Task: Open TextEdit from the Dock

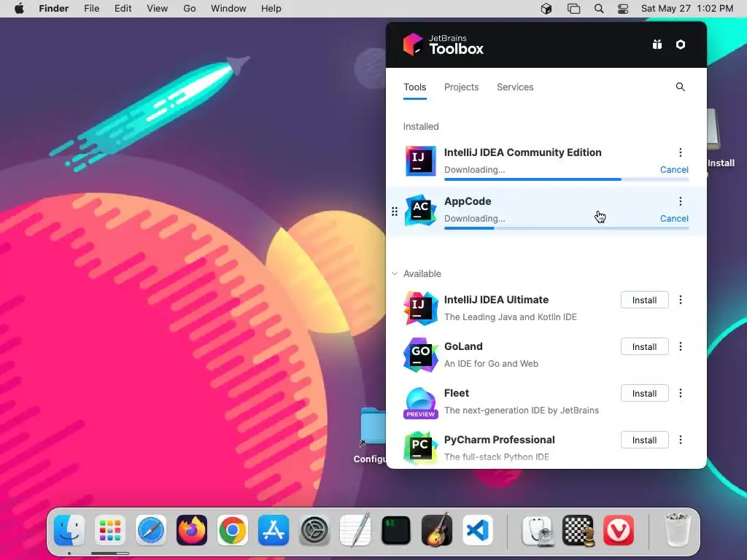Action: [355, 530]
